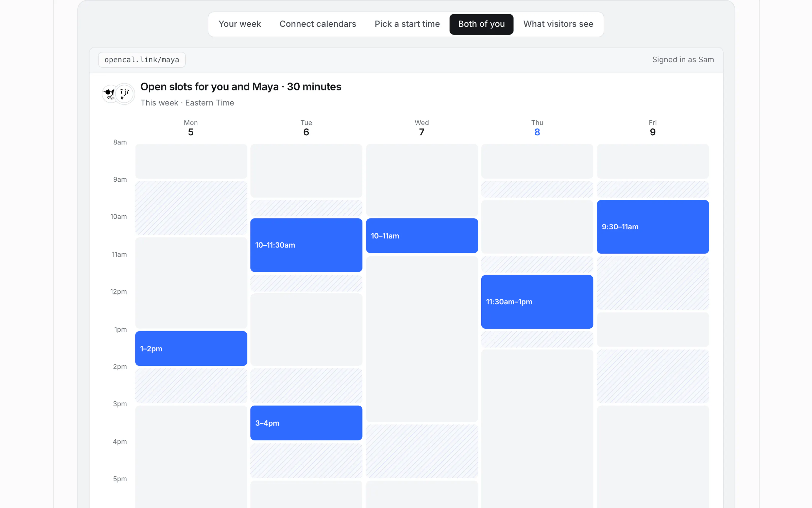This screenshot has width=812, height=508.
Task: Click the 12pm time label
Action: 119,292
